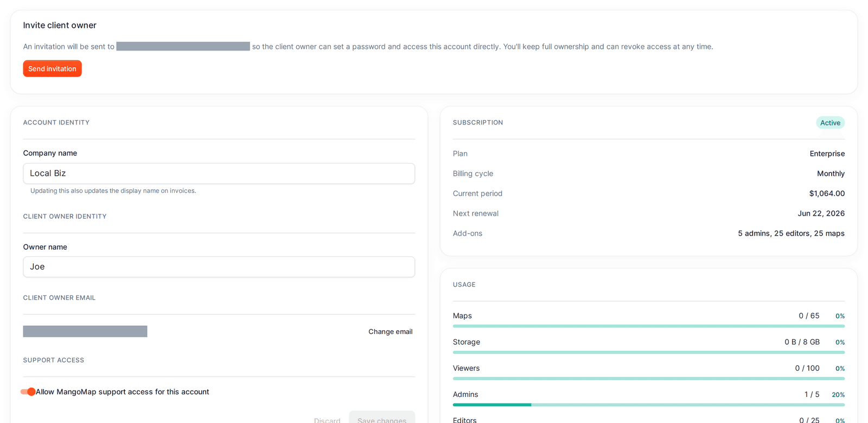Screen dimensions: 868x423
Task: Click the Editors usage label
Action: [x=465, y=420]
